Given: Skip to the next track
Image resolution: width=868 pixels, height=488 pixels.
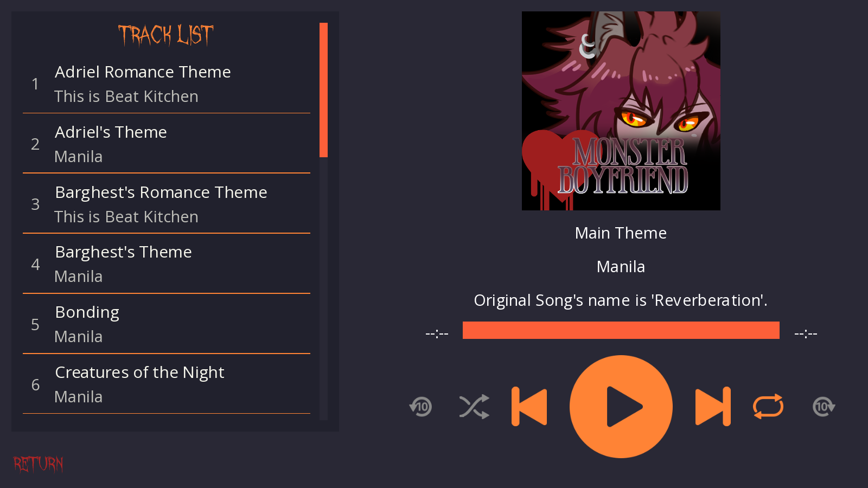Looking at the screenshot, I should 713,407.
